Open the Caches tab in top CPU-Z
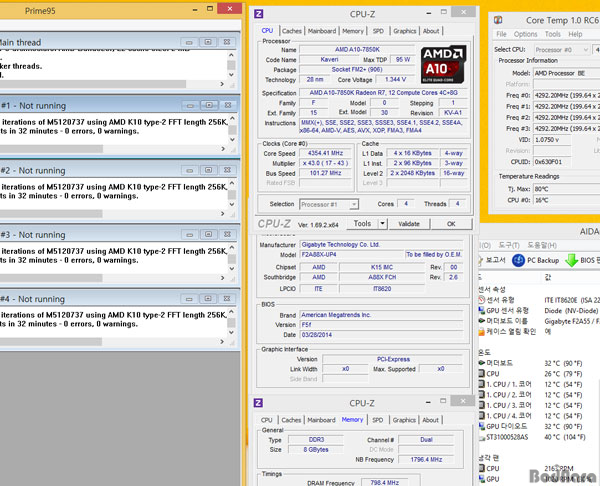 pos(292,31)
